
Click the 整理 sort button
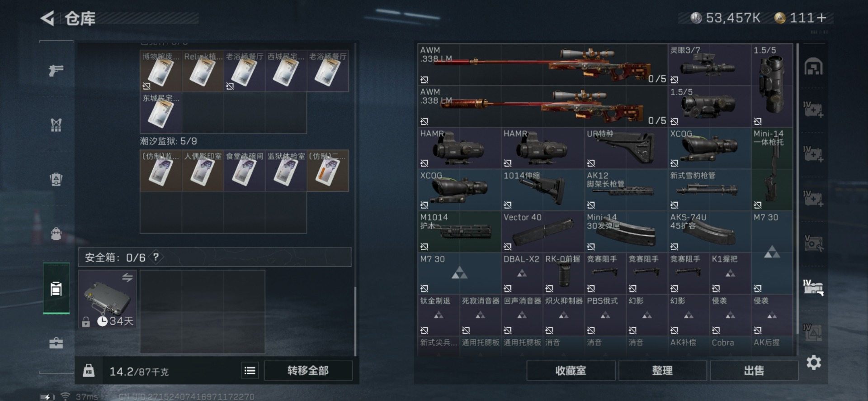(662, 371)
